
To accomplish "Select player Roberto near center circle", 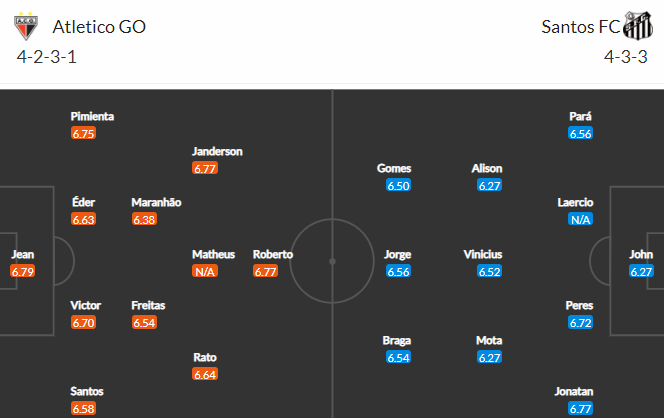I will tap(273, 254).
